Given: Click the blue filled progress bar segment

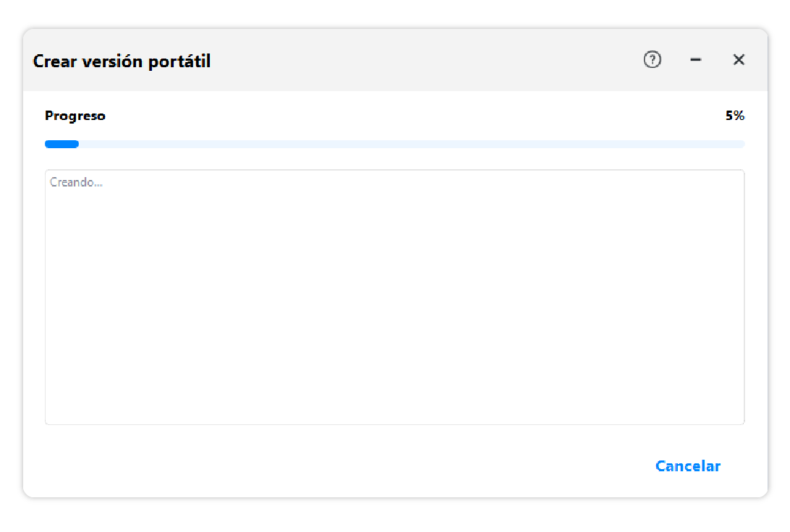Looking at the screenshot, I should [62, 144].
